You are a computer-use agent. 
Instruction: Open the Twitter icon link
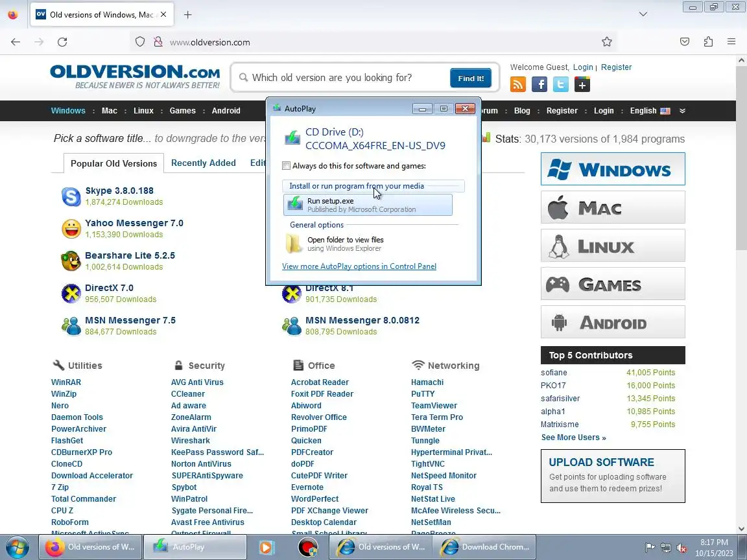click(561, 84)
